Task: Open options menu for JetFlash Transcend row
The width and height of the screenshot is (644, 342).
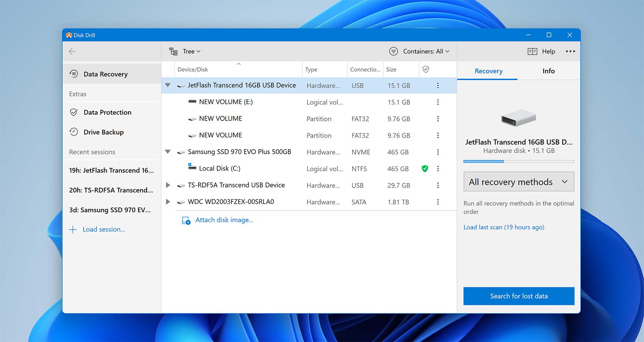Action: (x=438, y=85)
